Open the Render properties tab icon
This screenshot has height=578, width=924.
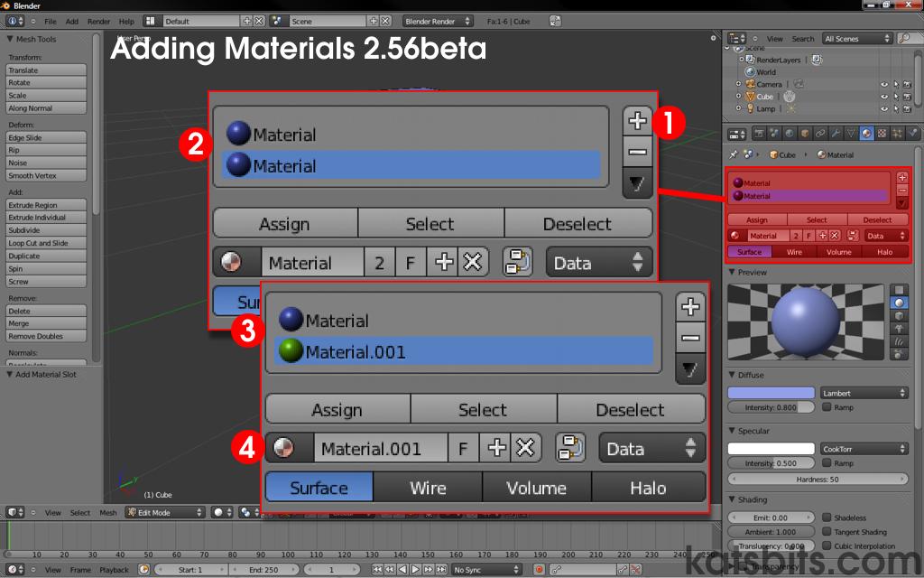click(x=760, y=134)
